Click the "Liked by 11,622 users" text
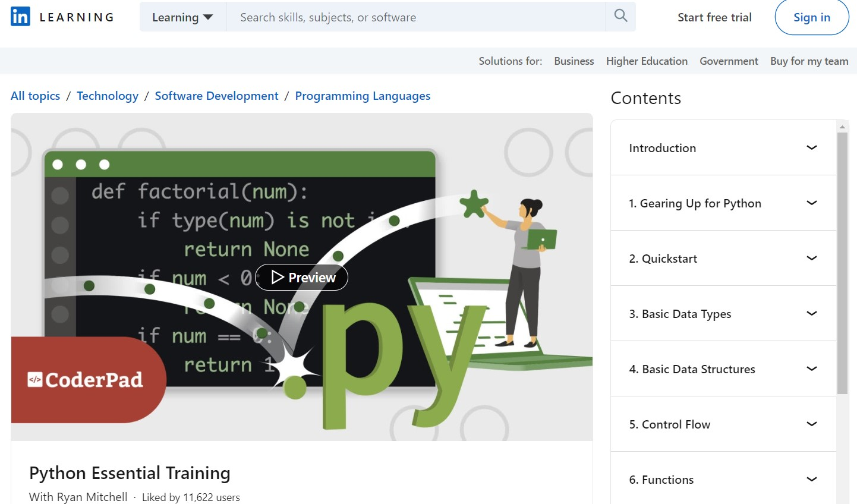The image size is (857, 504). [191, 497]
